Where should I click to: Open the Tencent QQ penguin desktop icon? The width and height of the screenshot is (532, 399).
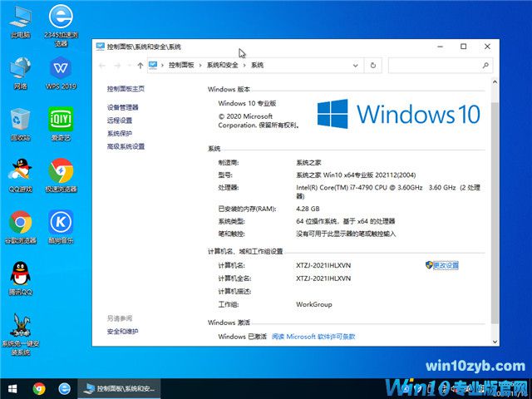coord(20,278)
